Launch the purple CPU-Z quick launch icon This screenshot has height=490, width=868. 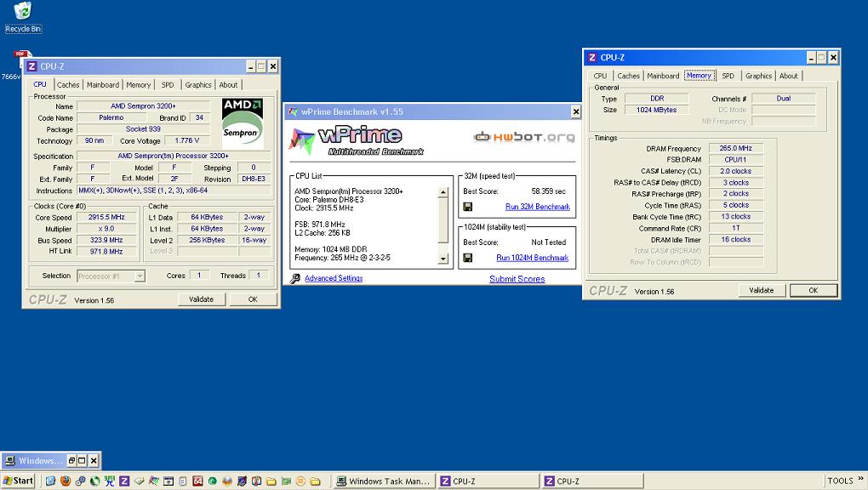coord(124,481)
